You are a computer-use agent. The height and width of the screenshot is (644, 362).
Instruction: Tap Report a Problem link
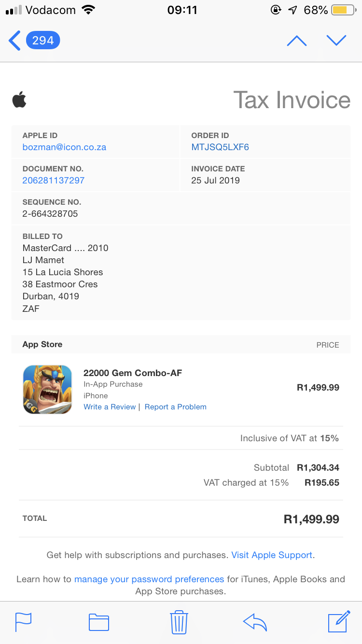(x=176, y=407)
